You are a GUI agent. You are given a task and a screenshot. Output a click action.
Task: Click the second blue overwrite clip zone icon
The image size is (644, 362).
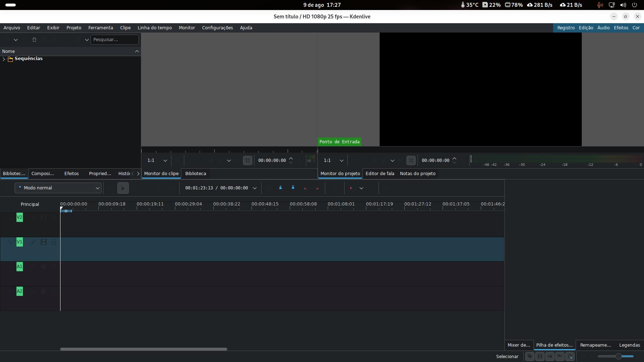(x=293, y=188)
